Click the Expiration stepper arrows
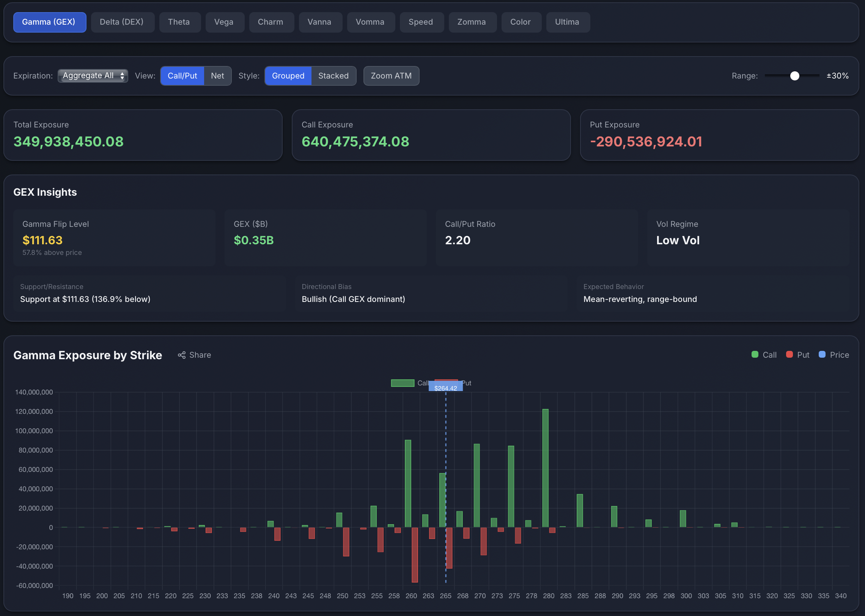The width and height of the screenshot is (865, 616). click(x=122, y=75)
